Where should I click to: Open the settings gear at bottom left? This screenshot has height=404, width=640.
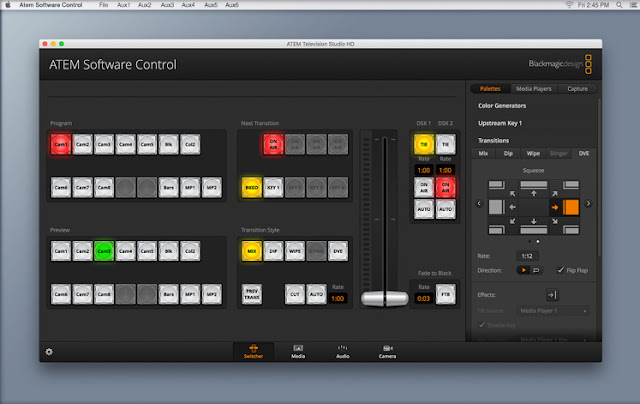point(49,352)
